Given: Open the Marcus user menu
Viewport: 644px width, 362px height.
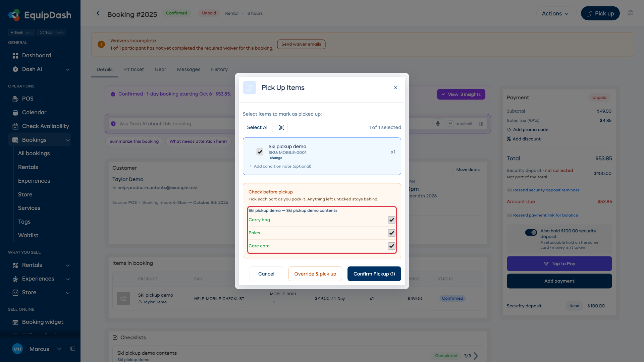Looking at the screenshot, I should pyautogui.click(x=37, y=349).
